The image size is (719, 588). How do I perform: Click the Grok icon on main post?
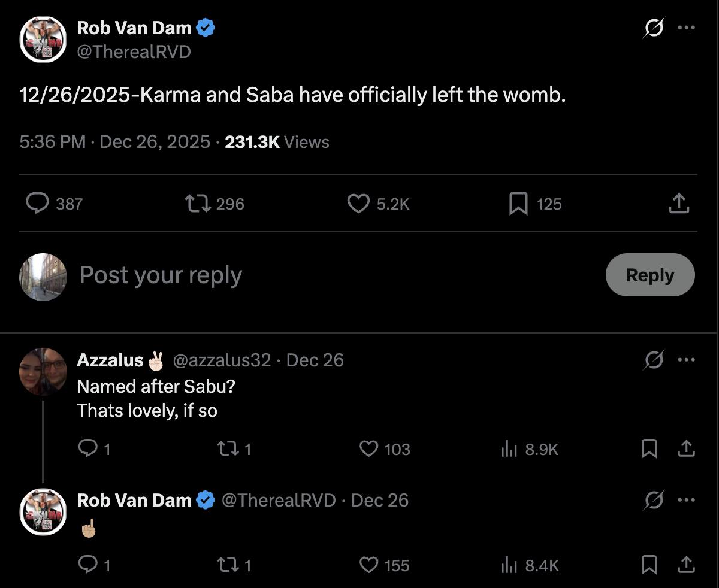click(x=654, y=28)
